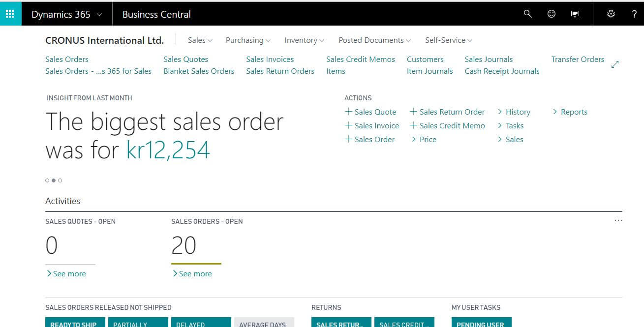
Task: Select the third insight carousel dot
Action: pos(60,180)
